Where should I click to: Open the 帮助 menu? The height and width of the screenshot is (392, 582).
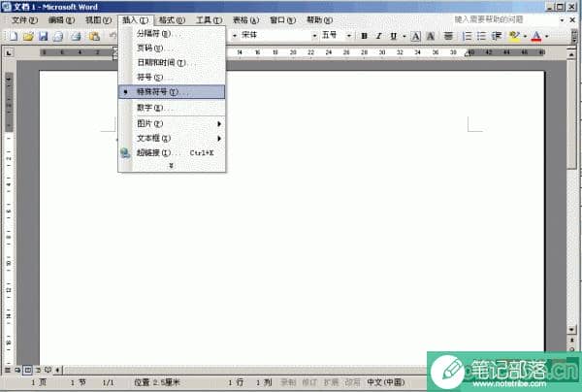pyautogui.click(x=319, y=20)
